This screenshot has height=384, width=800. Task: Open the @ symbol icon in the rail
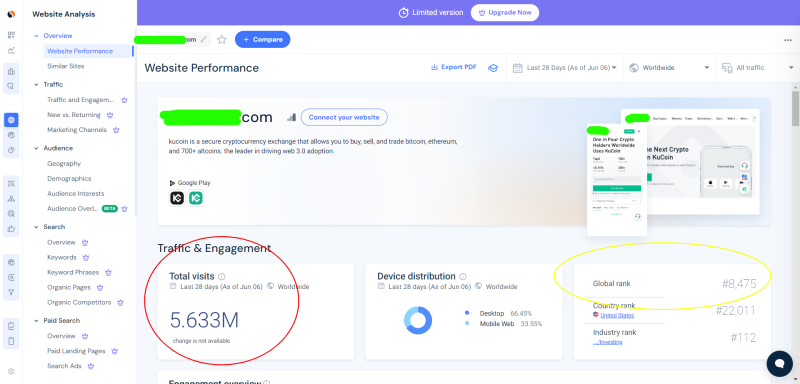(11, 277)
